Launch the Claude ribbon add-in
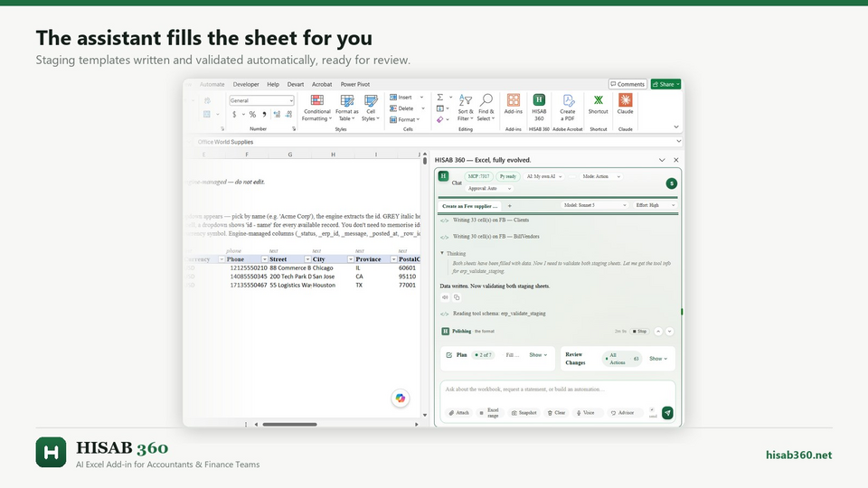 [625, 105]
